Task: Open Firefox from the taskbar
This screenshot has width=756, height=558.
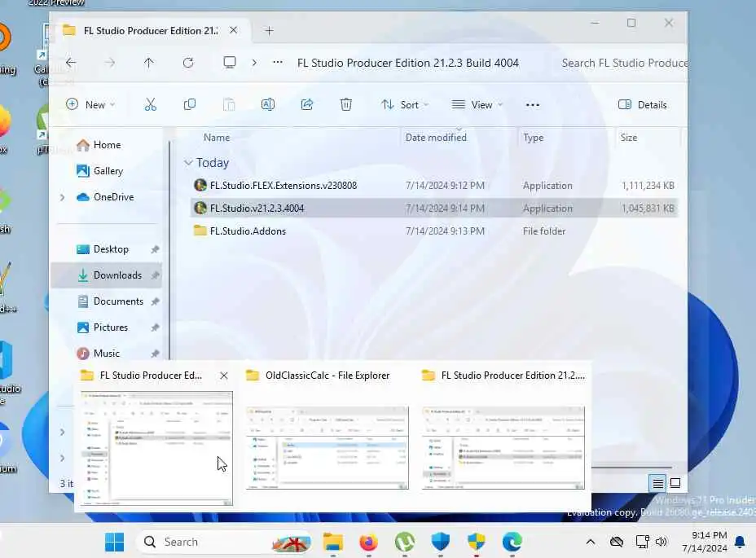Action: pyautogui.click(x=369, y=542)
